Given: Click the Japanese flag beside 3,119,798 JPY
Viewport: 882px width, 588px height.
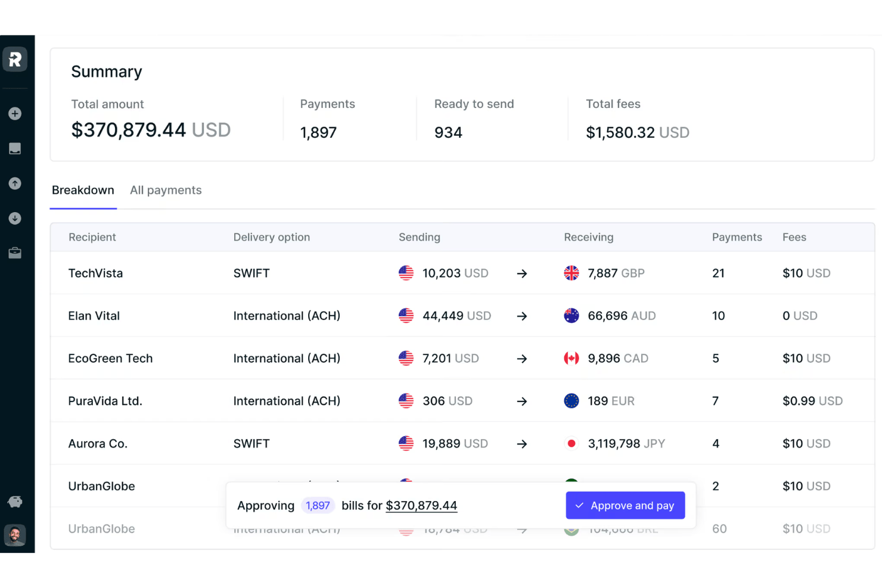Looking at the screenshot, I should pyautogui.click(x=571, y=443).
